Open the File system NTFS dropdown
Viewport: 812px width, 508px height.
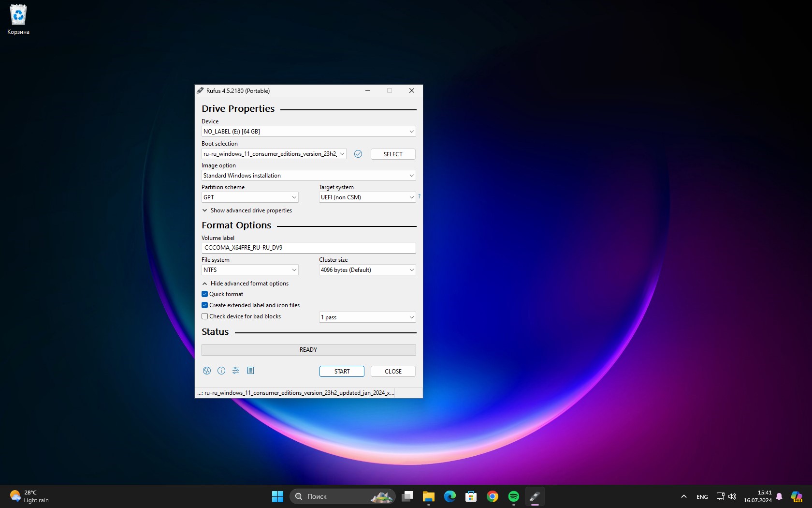pos(250,270)
